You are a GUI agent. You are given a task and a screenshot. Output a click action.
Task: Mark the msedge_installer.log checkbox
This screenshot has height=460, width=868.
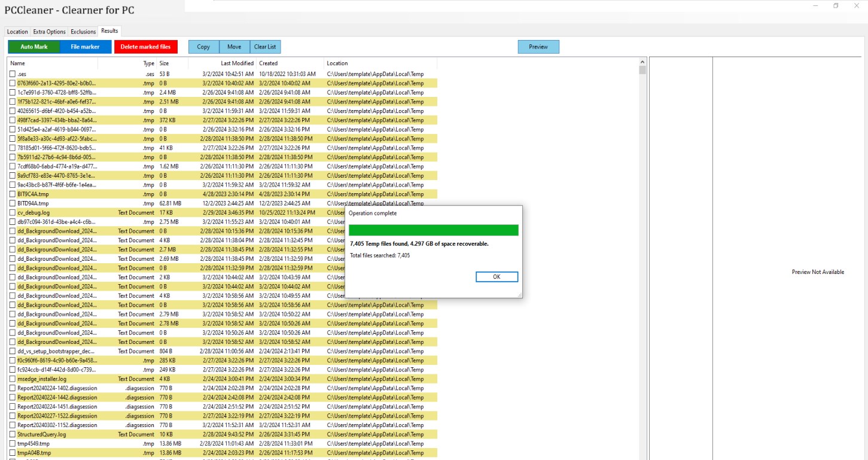click(12, 379)
